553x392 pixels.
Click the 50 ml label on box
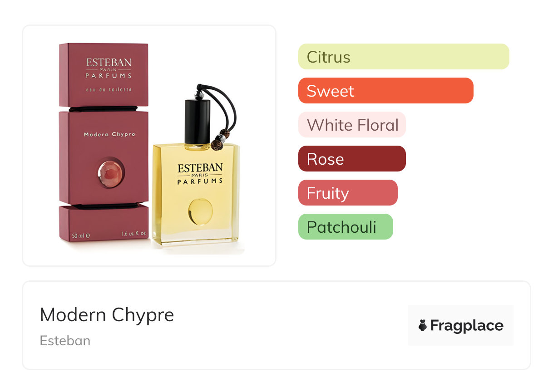[81, 235]
